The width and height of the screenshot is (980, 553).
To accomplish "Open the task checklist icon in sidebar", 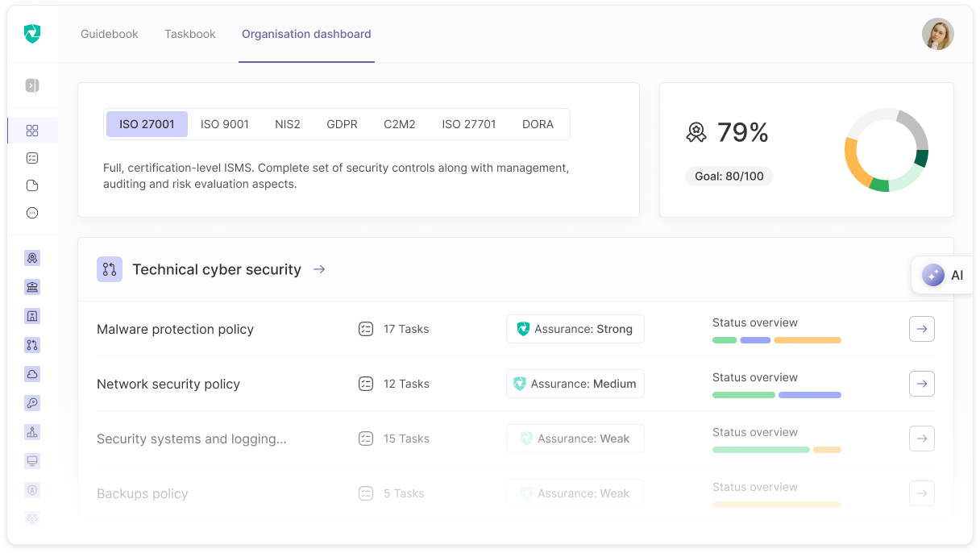I will (32, 158).
